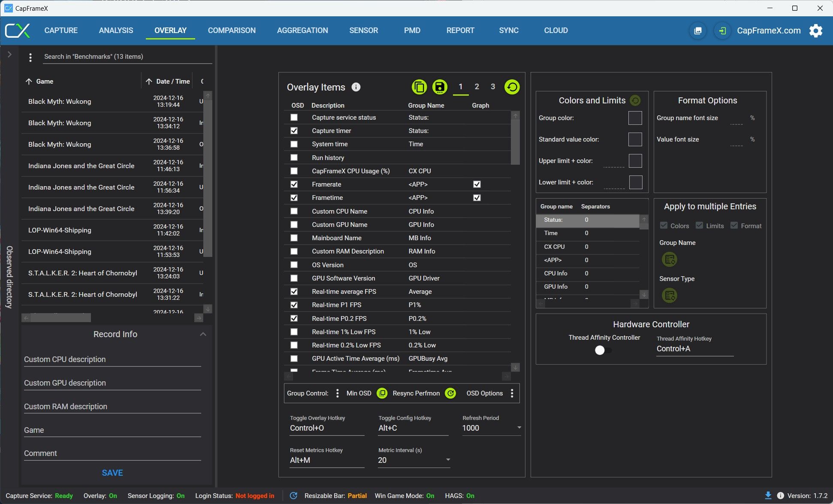Click the benchmark search field
The height and width of the screenshot is (504, 833).
click(128, 57)
